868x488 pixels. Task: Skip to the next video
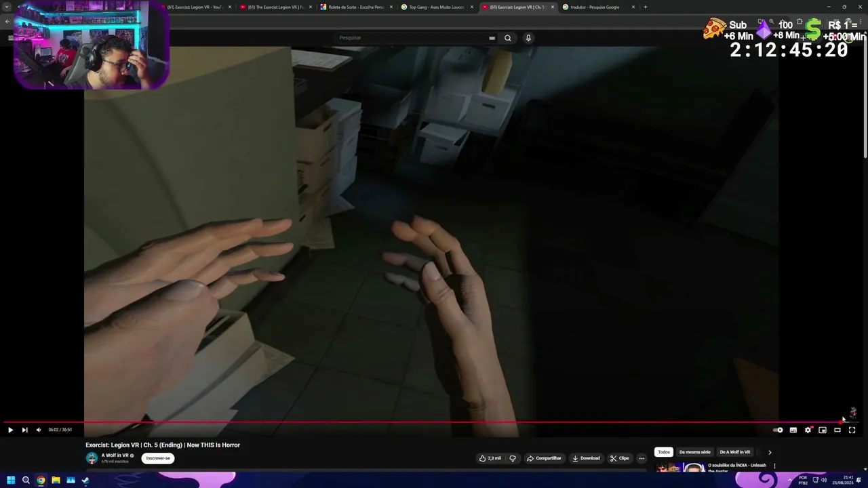pos(24,430)
